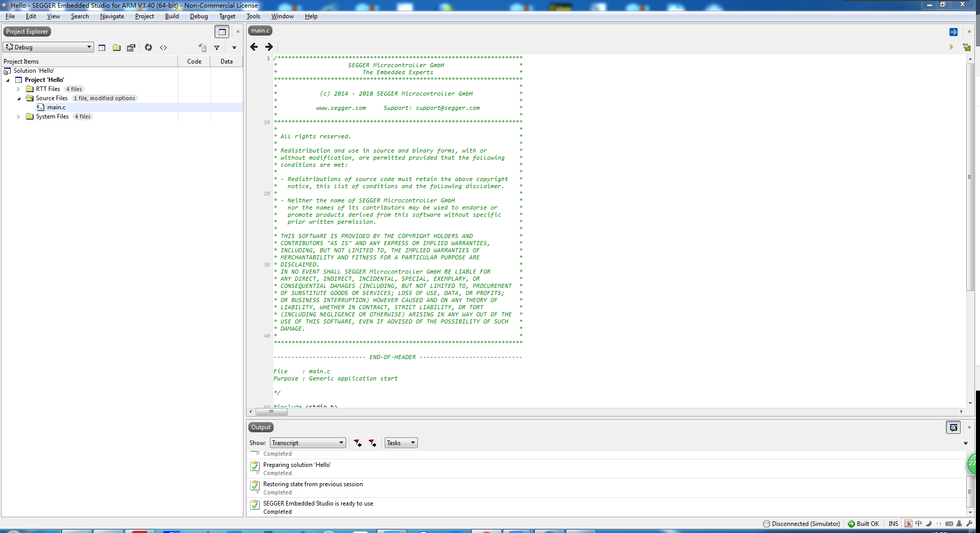The width and height of the screenshot is (980, 533).
Task: Expand the System Files folder
Action: click(19, 116)
